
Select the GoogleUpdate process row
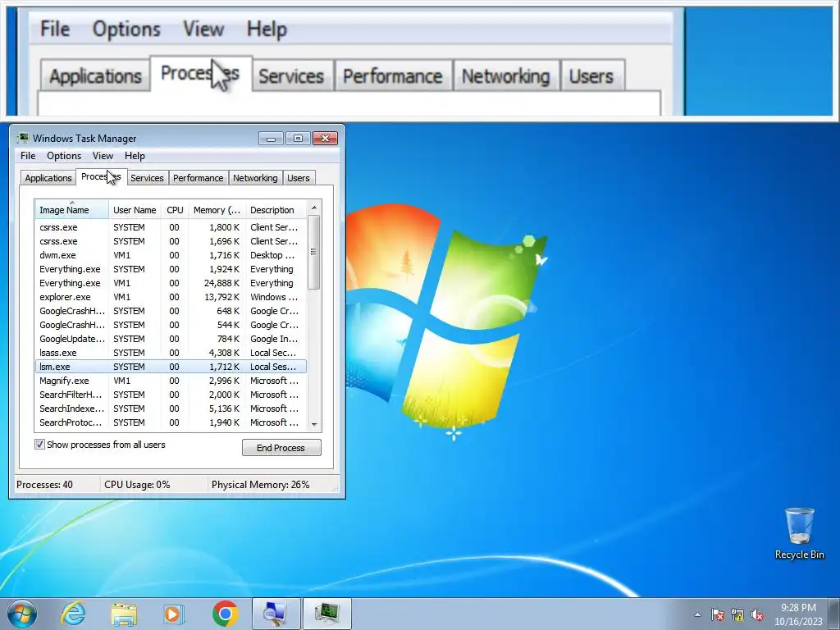coord(171,339)
